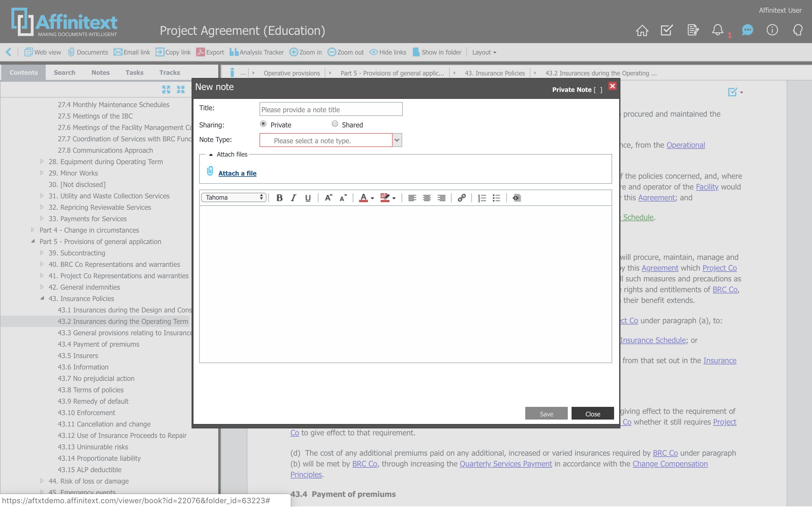Click the note title input field

(331, 109)
